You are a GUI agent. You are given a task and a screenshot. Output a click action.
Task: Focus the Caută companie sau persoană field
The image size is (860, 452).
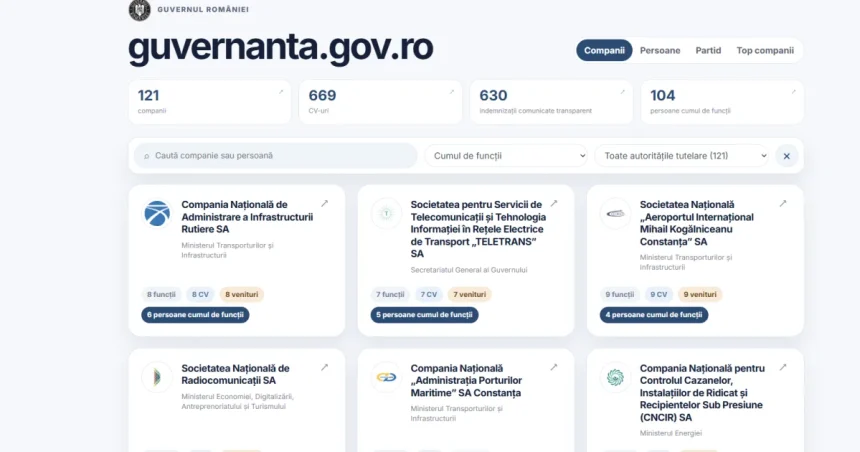276,156
